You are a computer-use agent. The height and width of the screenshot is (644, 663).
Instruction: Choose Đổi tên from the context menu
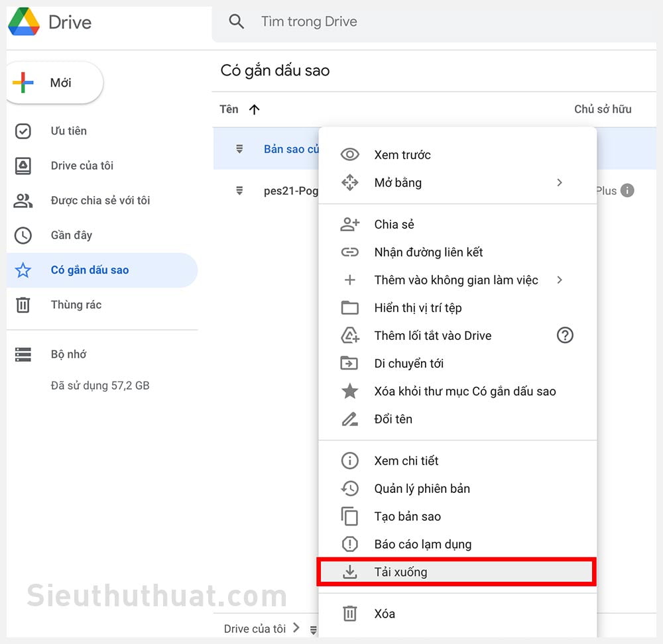[x=457, y=419]
